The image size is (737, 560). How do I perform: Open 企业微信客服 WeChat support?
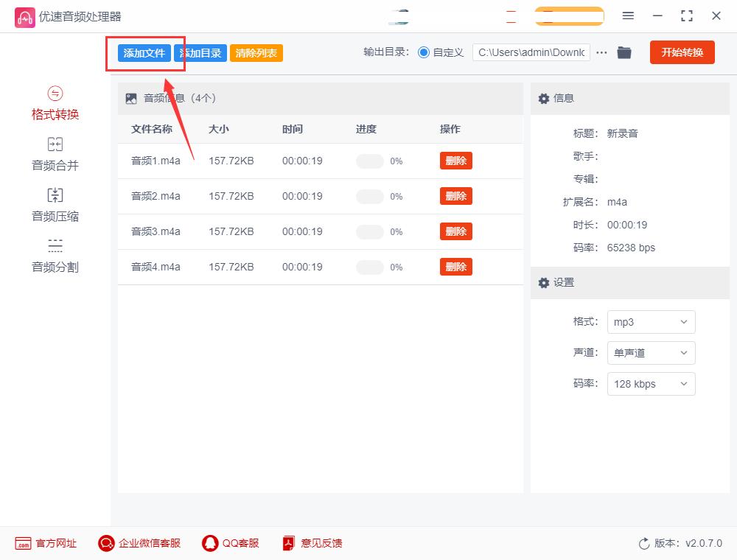(106, 543)
